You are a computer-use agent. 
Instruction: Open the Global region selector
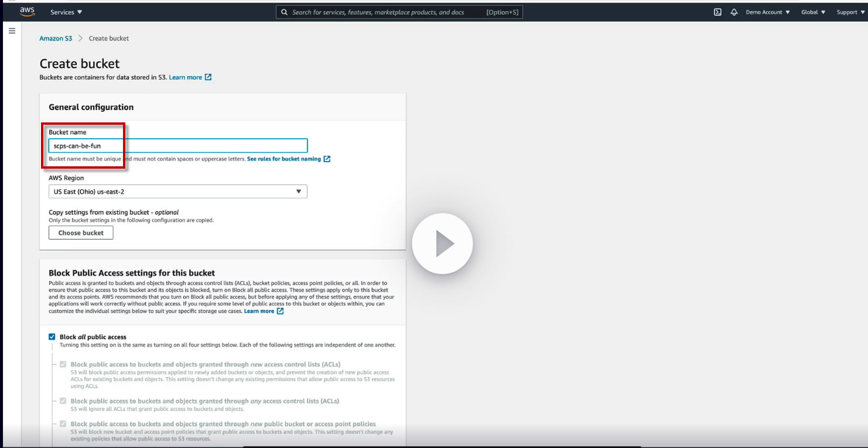(x=813, y=12)
